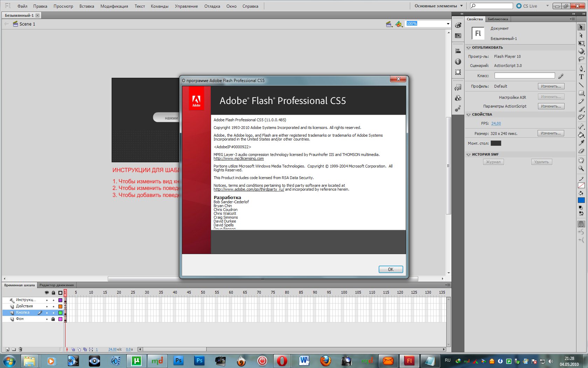The height and width of the screenshot is (368, 588).
Task: Open the Команды menu
Action: [x=160, y=6]
